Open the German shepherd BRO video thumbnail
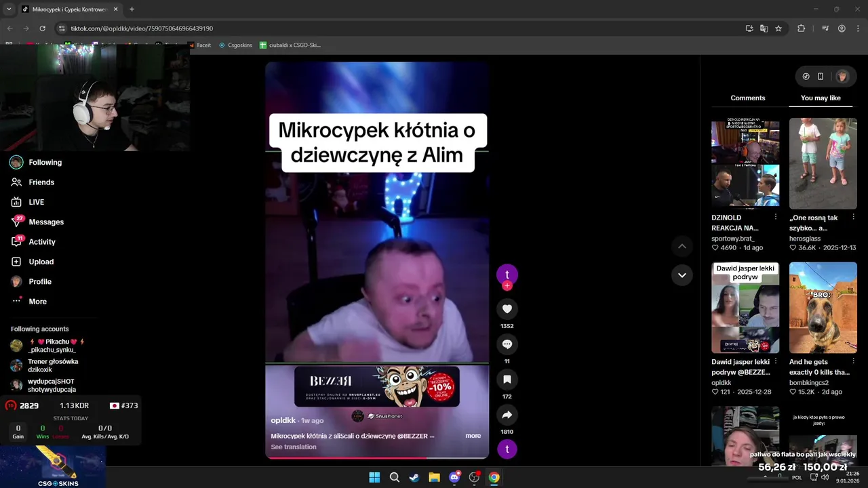 [823, 308]
